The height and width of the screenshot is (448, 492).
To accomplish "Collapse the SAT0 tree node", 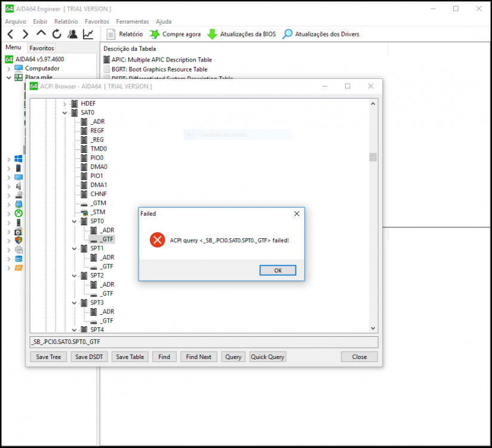I will pos(64,113).
